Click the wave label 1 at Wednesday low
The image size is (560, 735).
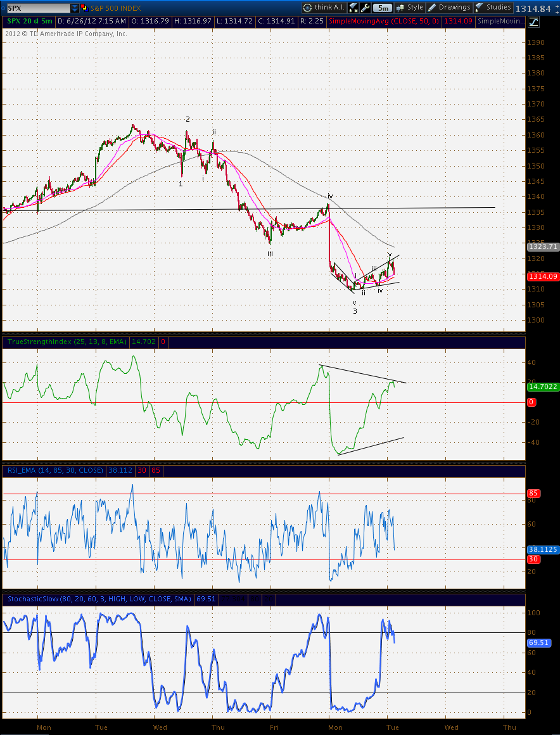pyautogui.click(x=181, y=184)
